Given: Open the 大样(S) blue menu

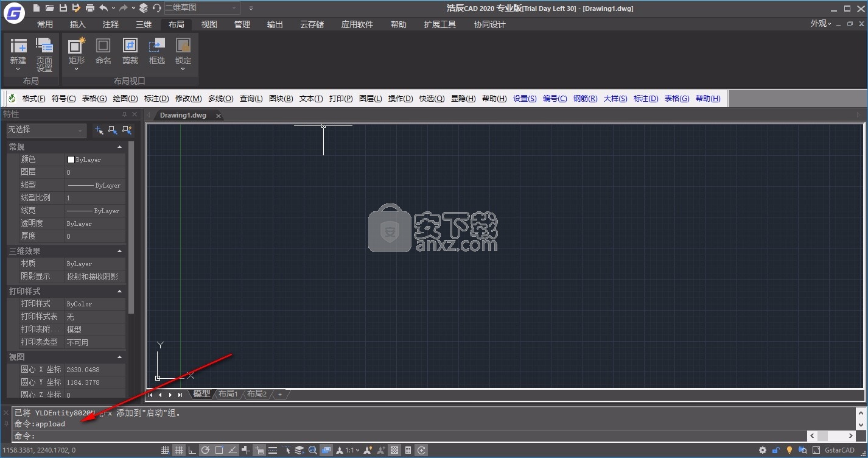Looking at the screenshot, I should [x=615, y=99].
